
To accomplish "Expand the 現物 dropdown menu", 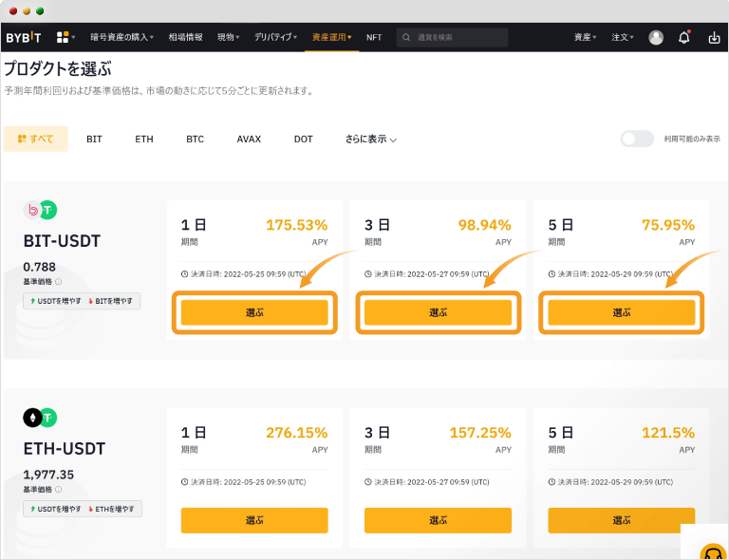I will click(228, 37).
